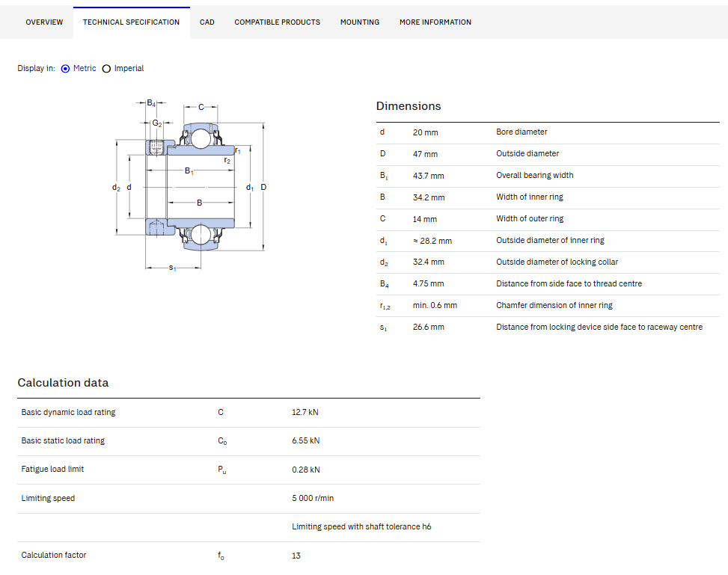Select the Metric units radio button
Image resolution: width=728 pixels, height=575 pixels.
coord(65,69)
